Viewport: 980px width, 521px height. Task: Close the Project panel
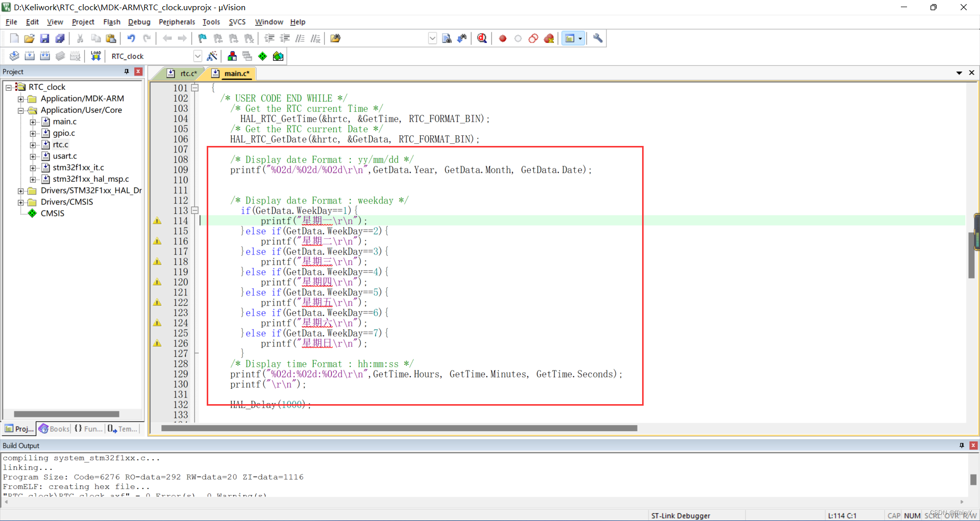(x=138, y=71)
